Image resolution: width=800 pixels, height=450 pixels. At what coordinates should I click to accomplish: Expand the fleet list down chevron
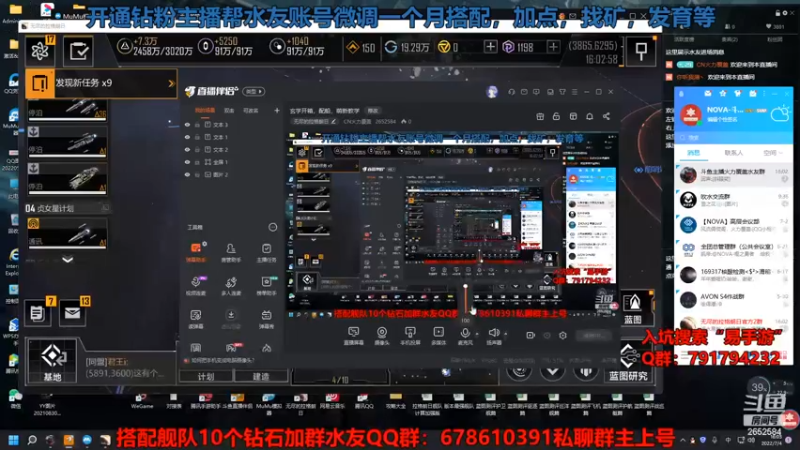(x=67, y=260)
